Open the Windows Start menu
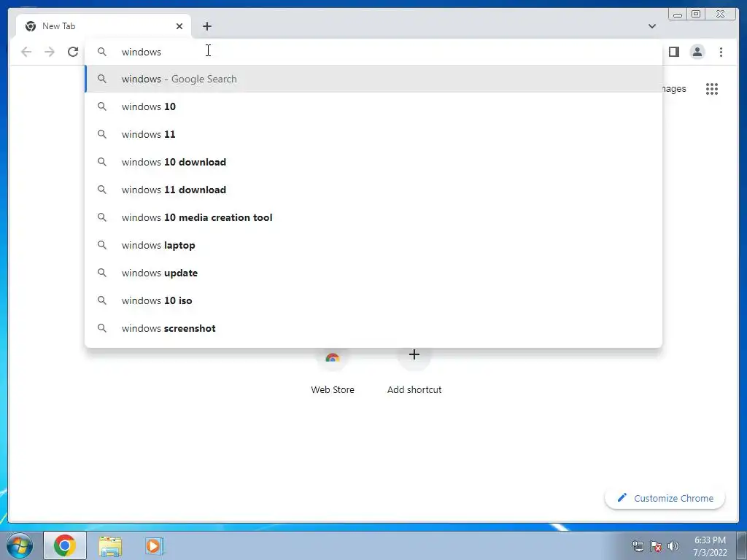The width and height of the screenshot is (747, 560). click(20, 545)
